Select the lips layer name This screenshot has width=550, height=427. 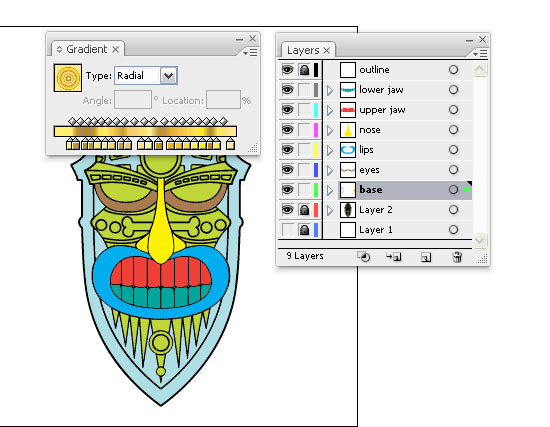click(366, 150)
